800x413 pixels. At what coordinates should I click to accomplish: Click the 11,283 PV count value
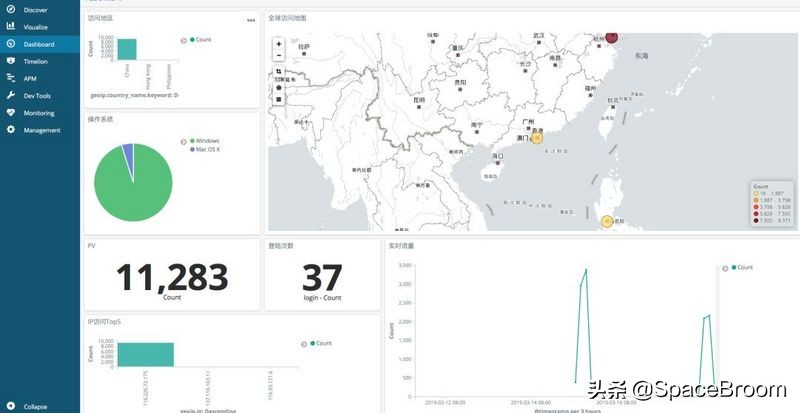pos(172,277)
